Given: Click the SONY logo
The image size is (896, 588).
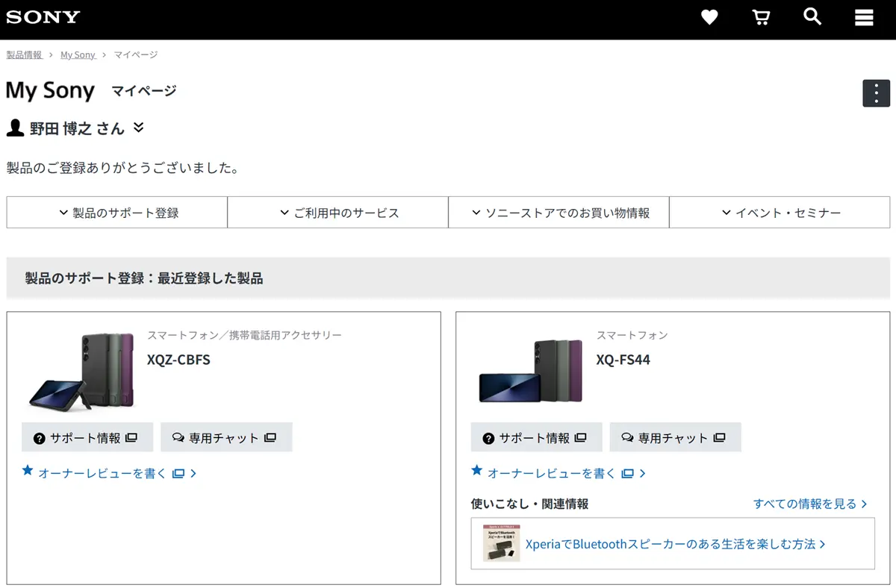Looking at the screenshot, I should 43,17.
